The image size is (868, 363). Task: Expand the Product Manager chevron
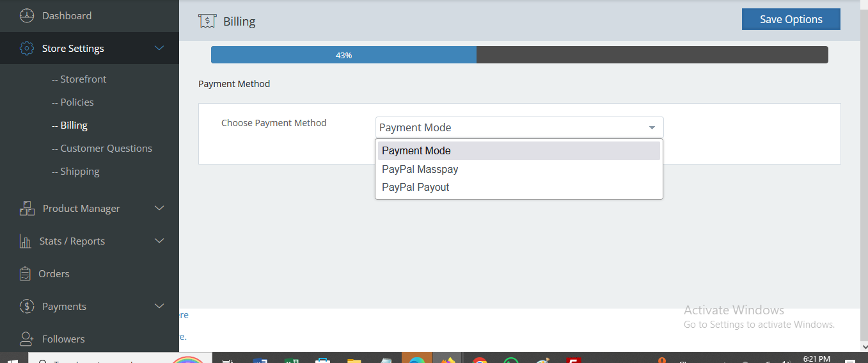[159, 208]
